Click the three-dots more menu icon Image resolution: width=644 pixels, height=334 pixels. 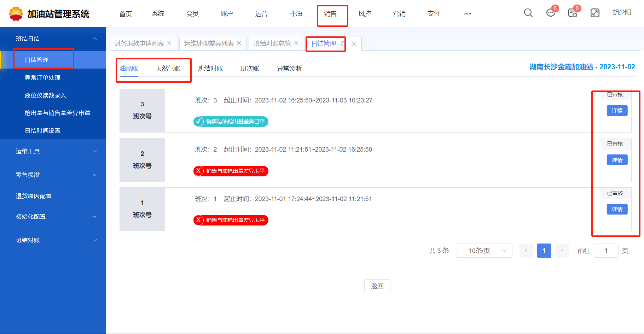(467, 14)
